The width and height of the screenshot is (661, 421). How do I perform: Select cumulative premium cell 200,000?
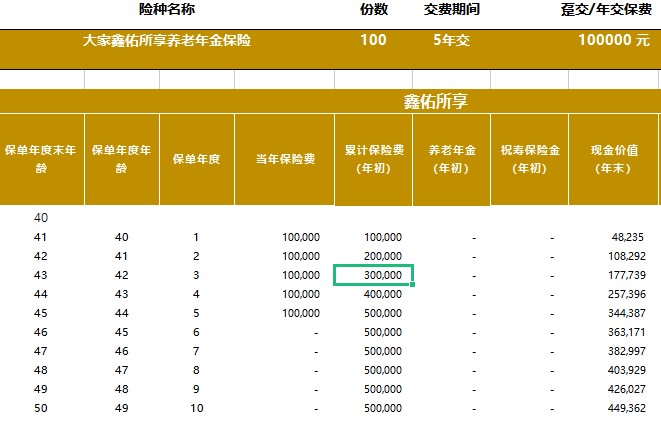pos(383,256)
